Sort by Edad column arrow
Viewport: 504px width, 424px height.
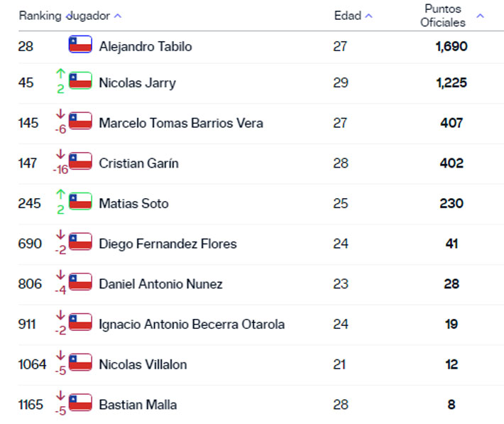369,16
